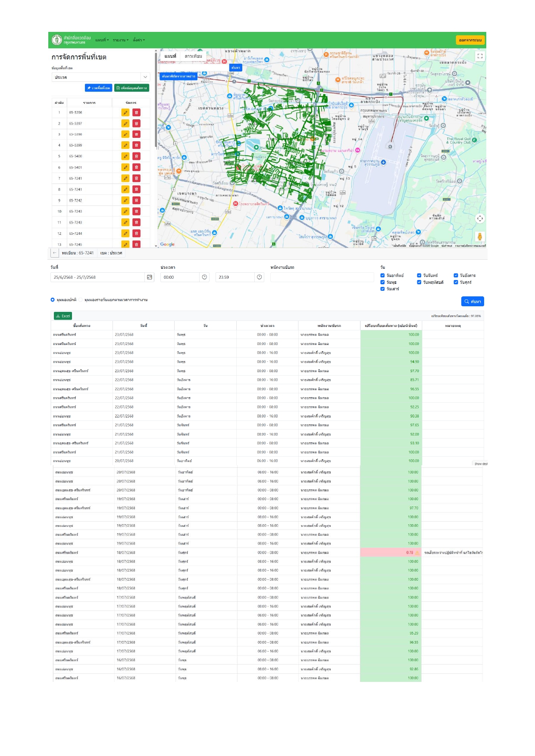Click the ทะเบียน : 65-7241 label

click(x=78, y=253)
